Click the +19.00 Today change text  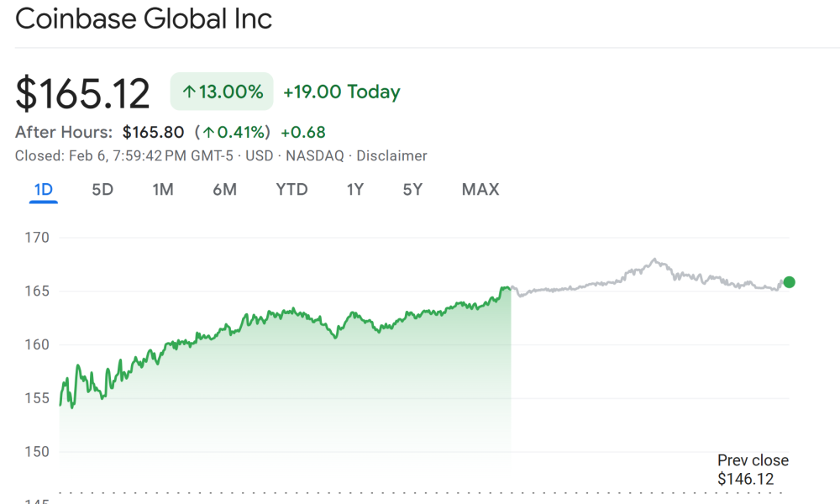point(341,92)
